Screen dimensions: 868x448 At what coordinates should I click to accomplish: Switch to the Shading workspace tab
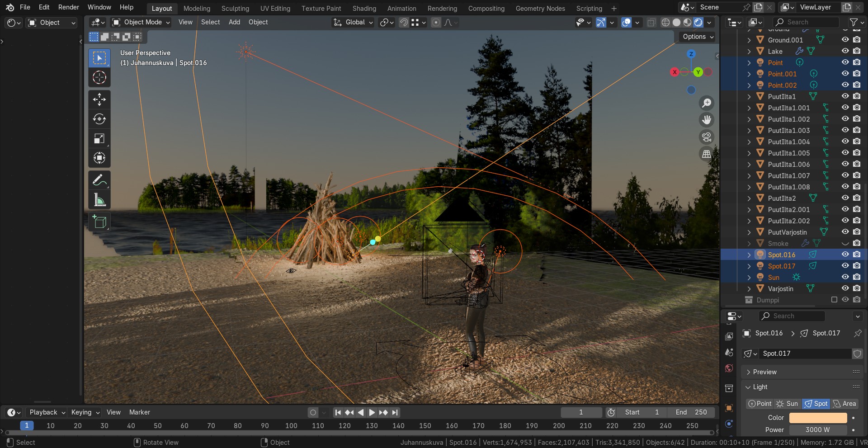point(364,8)
